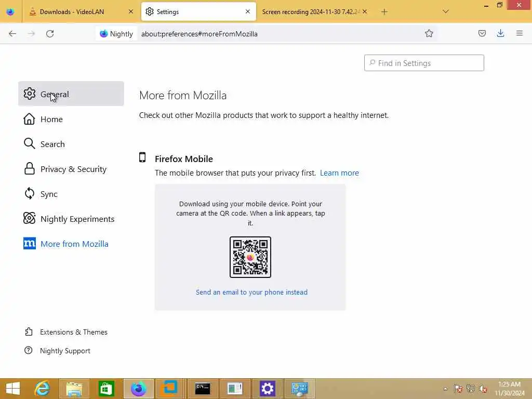Close the Screen recording tab

365,12
